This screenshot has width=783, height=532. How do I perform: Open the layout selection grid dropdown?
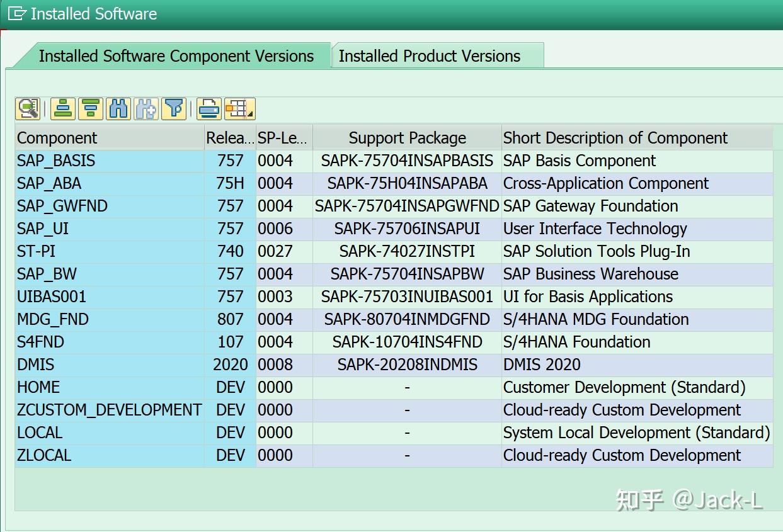[239, 109]
